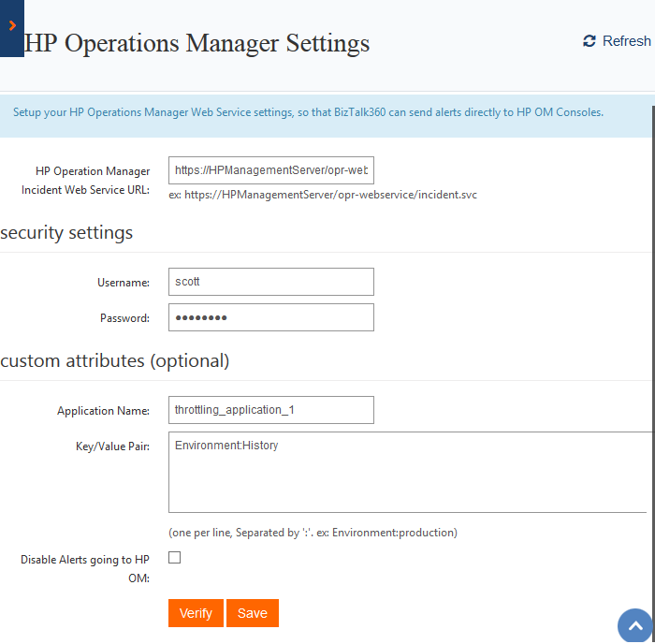Save the HP OM settings
This screenshot has width=655, height=644.
253,613
